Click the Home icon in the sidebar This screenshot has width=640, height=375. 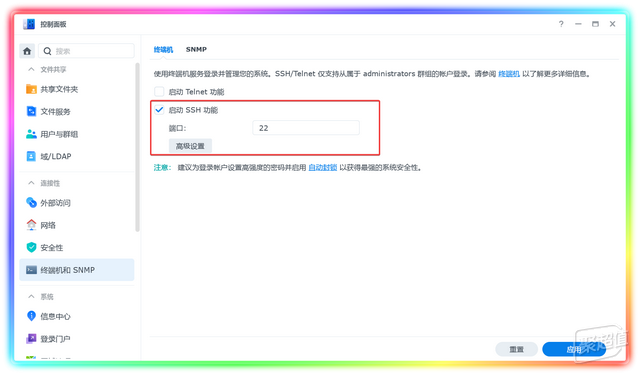(27, 51)
